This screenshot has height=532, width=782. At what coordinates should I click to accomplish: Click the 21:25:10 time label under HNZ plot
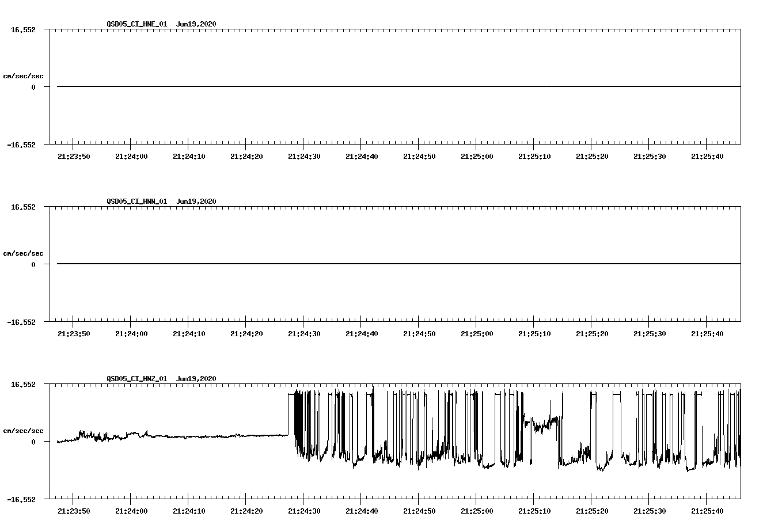(534, 511)
